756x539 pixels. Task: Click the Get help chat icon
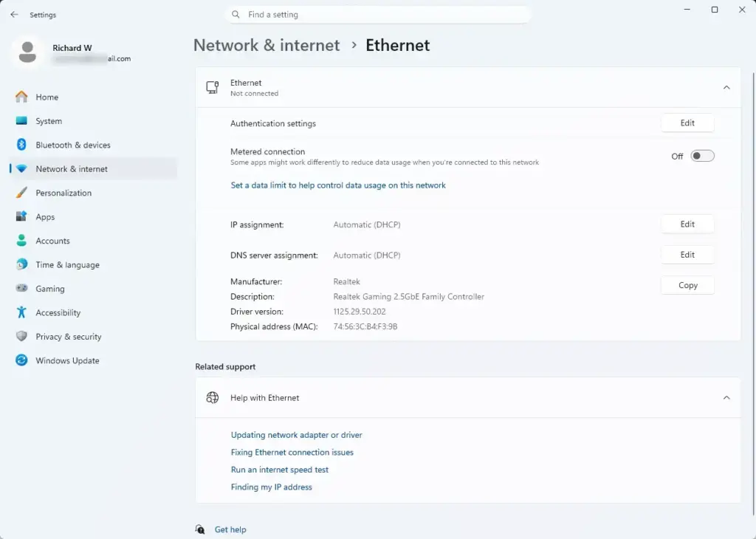[x=200, y=529]
